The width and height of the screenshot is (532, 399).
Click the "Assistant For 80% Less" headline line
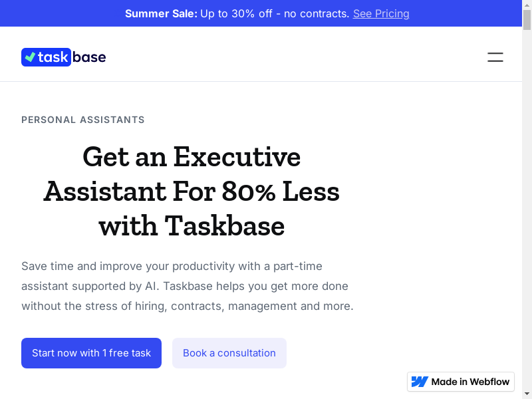(192, 192)
